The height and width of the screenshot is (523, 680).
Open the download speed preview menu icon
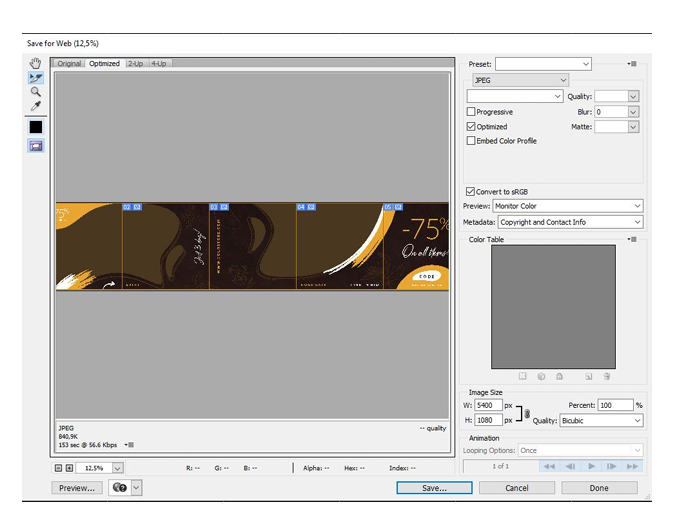[129, 445]
